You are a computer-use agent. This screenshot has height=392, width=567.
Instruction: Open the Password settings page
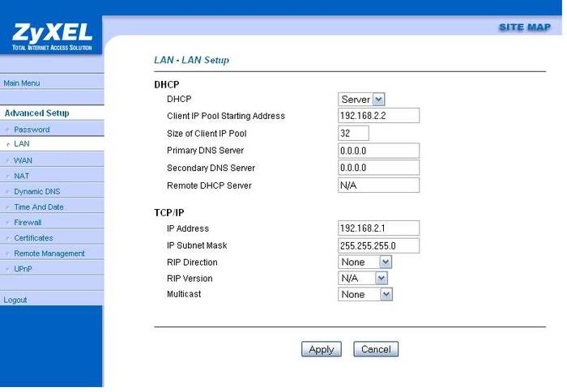[32, 130]
